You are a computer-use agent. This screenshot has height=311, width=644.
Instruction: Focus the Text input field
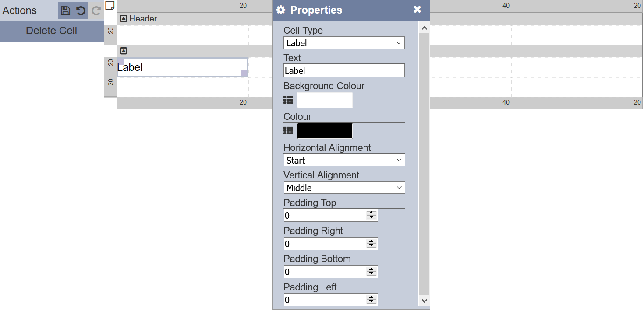[344, 70]
